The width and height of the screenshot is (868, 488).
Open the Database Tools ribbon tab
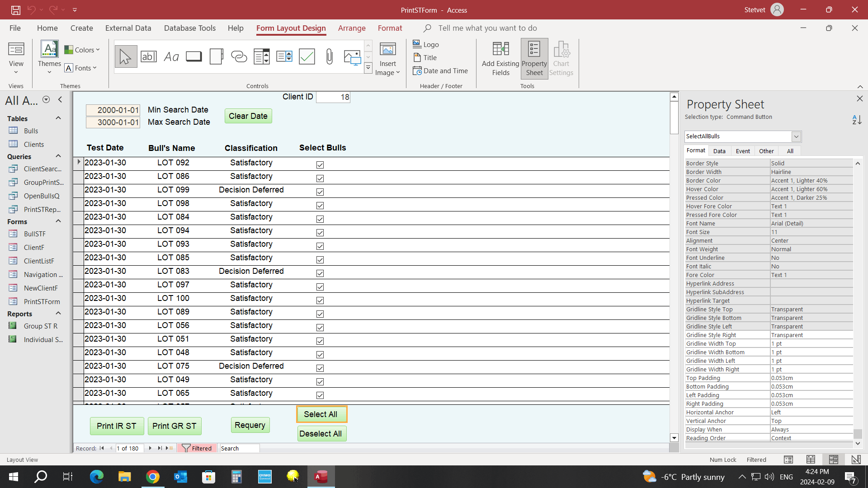[190, 28]
